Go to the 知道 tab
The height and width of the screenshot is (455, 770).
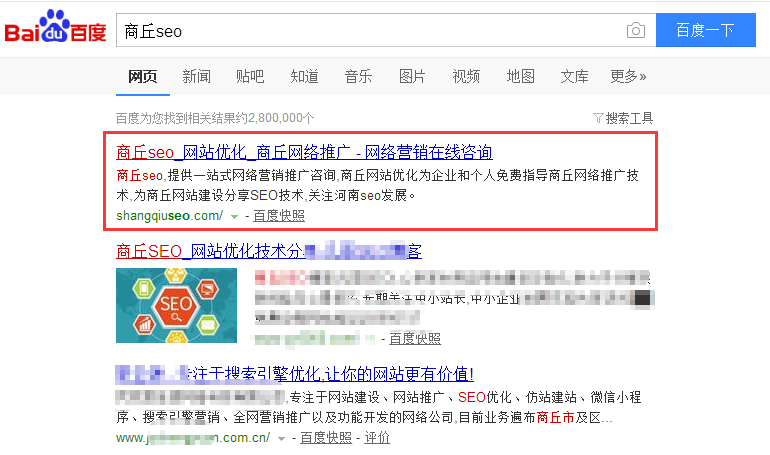[x=304, y=76]
